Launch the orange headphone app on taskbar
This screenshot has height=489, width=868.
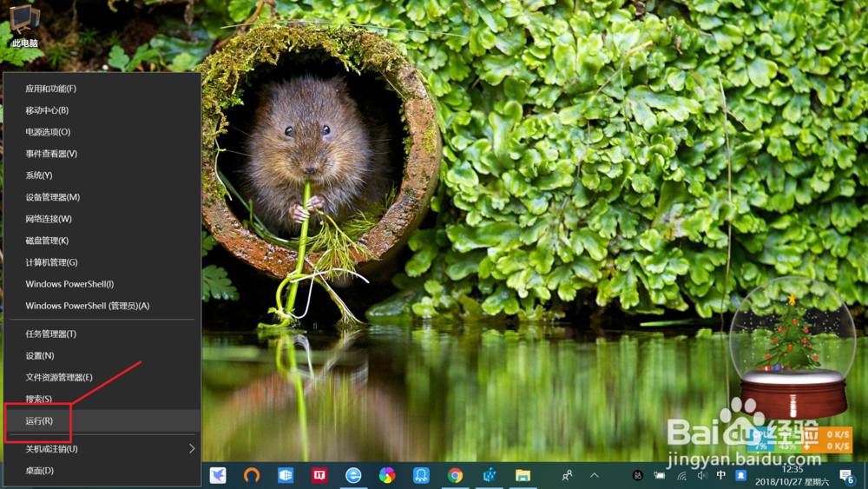pos(252,475)
